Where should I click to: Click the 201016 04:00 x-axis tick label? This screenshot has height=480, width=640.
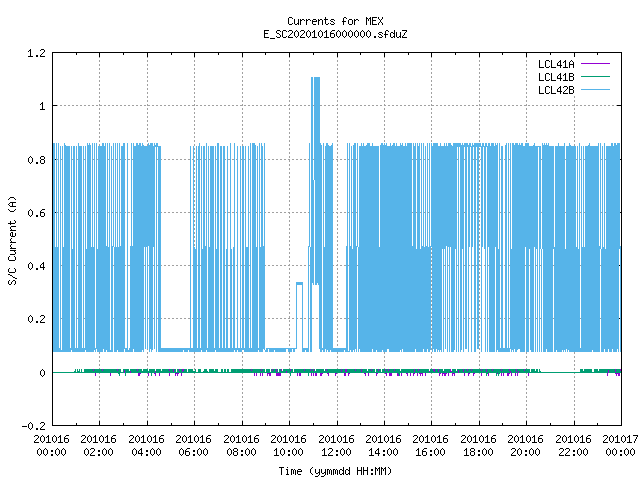pyautogui.click(x=146, y=446)
